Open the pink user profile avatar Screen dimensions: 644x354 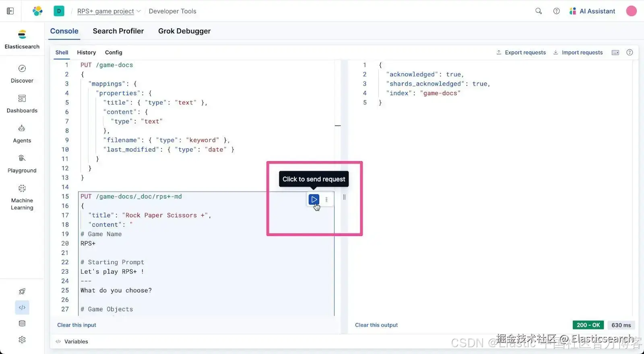[x=632, y=11]
